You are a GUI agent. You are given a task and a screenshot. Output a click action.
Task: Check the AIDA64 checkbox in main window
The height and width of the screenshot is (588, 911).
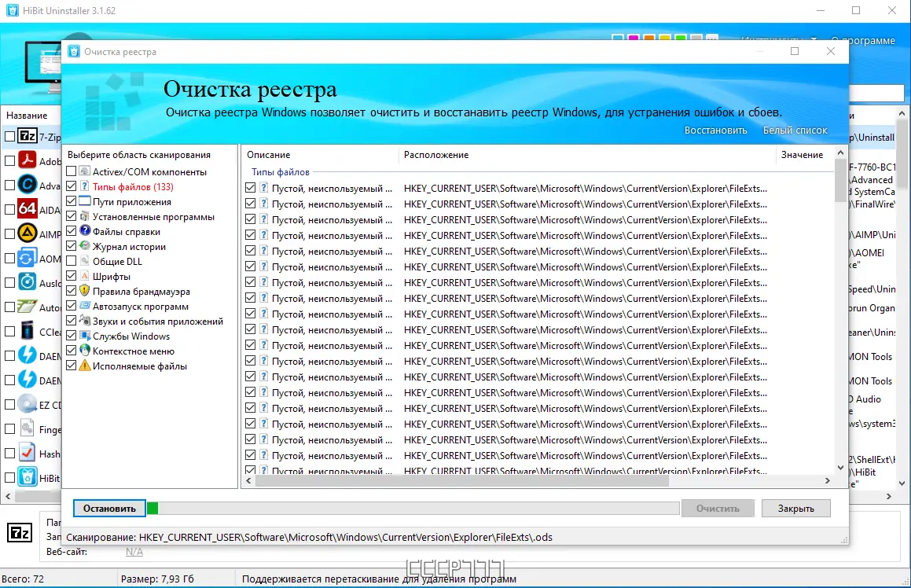10,209
